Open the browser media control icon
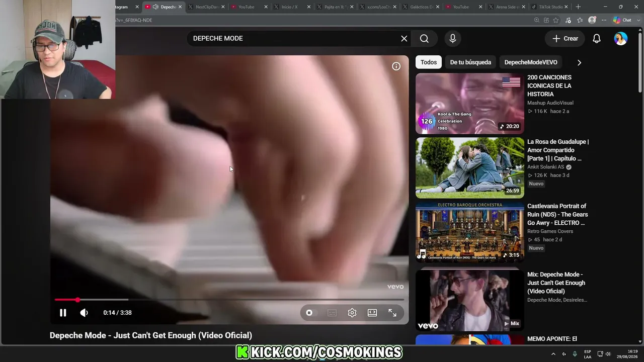This screenshot has height=362, width=644. [568, 20]
